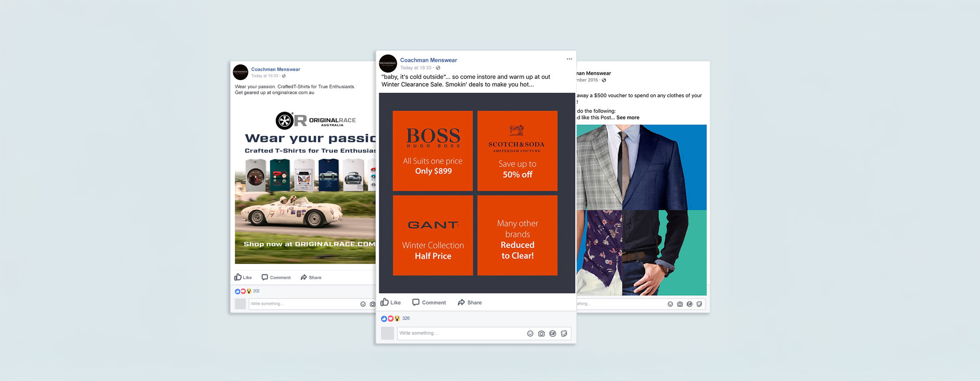980x381 pixels.
Task: Click the Gant Winter Collection Half Price tile
Action: pyautogui.click(x=432, y=235)
